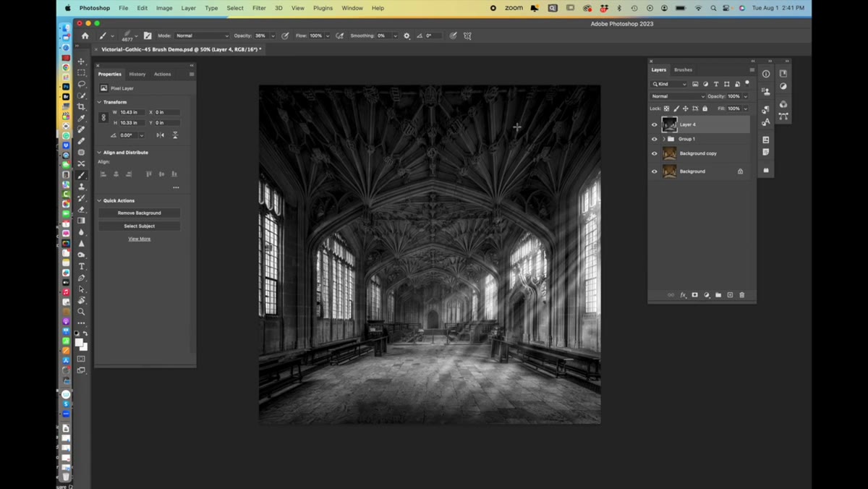Toggle link width and height
This screenshot has height=489, width=868.
[103, 117]
